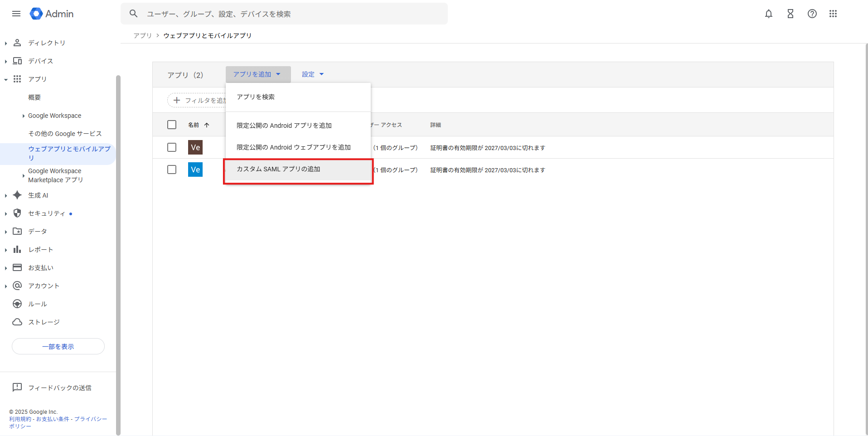The height and width of the screenshot is (436, 868).
Task: Click the アカウント at-sign icon
Action: coord(17,286)
